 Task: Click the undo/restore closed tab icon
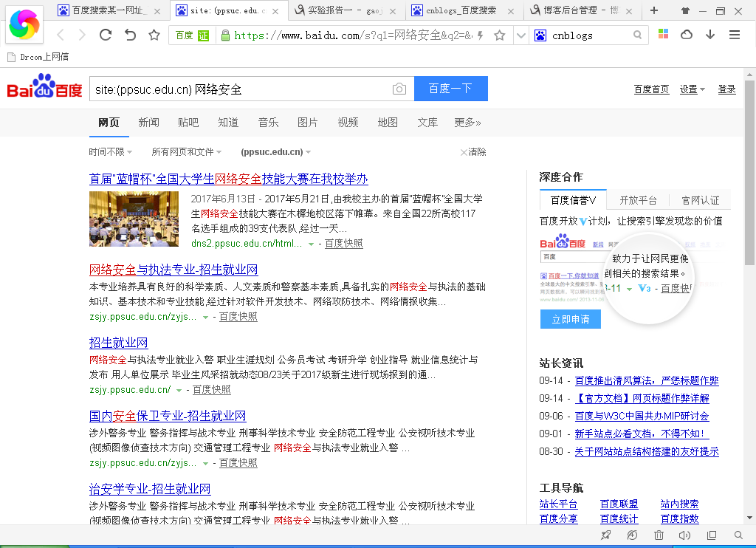click(x=130, y=35)
